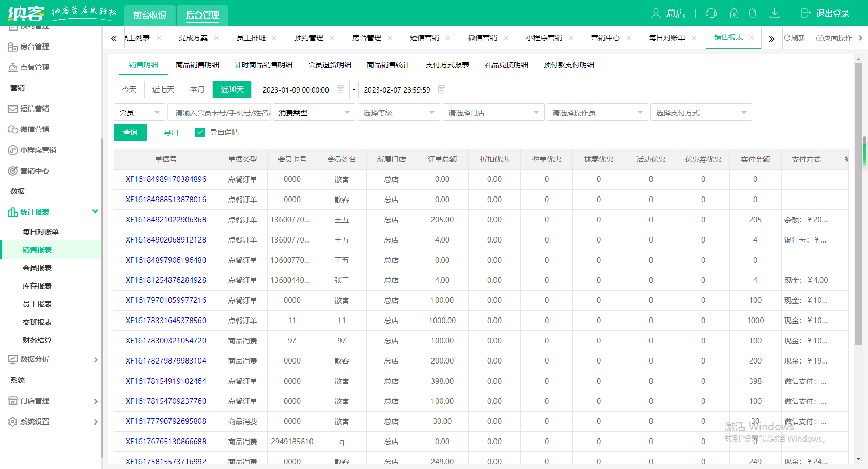Close the 销售报表 tab
Screen dimensions: 868x469
click(x=752, y=37)
